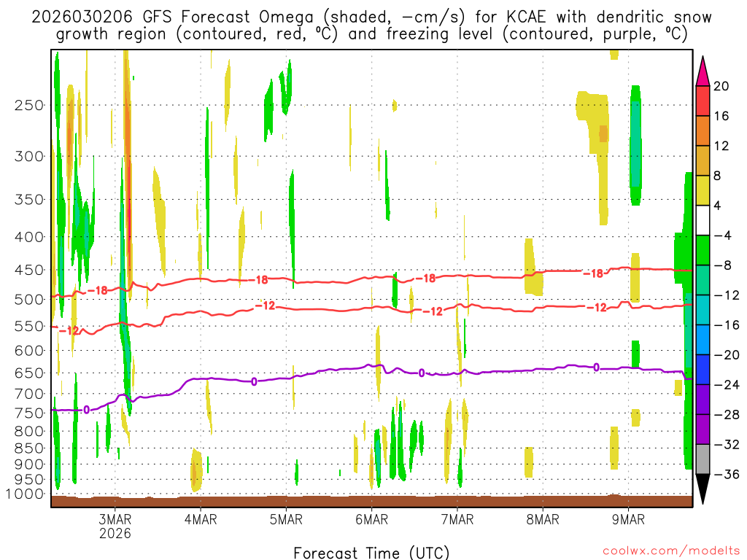
Task: Click the 400 pressure level label
Action: coord(29,237)
